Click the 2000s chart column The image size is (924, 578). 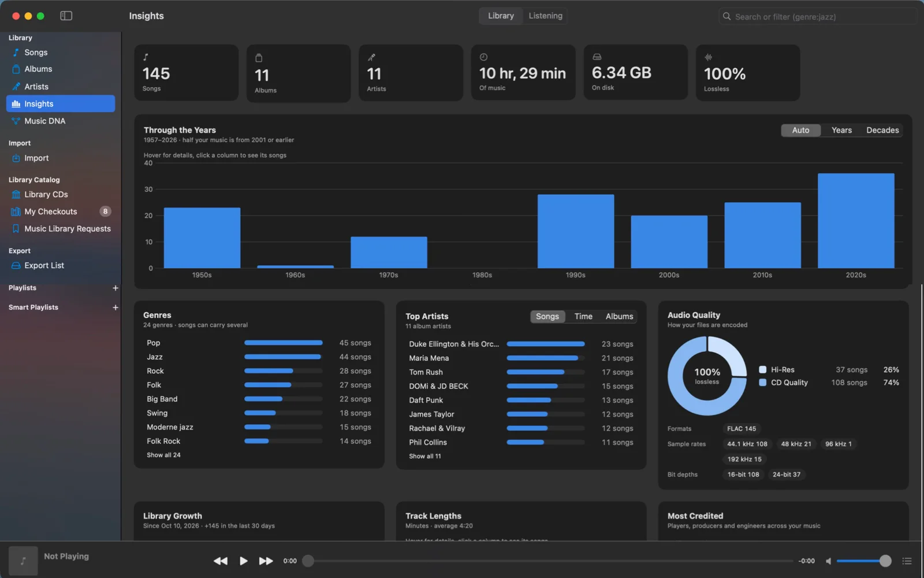pos(669,242)
